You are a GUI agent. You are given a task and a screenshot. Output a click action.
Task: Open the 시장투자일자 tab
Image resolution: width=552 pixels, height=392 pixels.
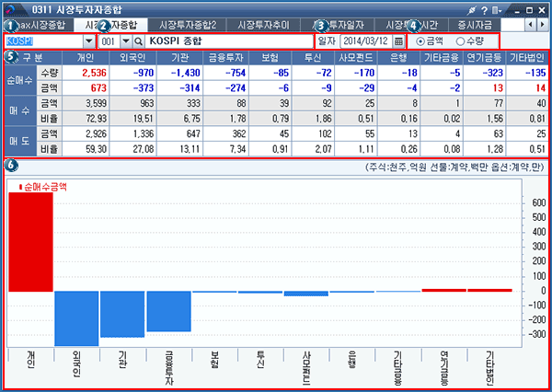[338, 25]
